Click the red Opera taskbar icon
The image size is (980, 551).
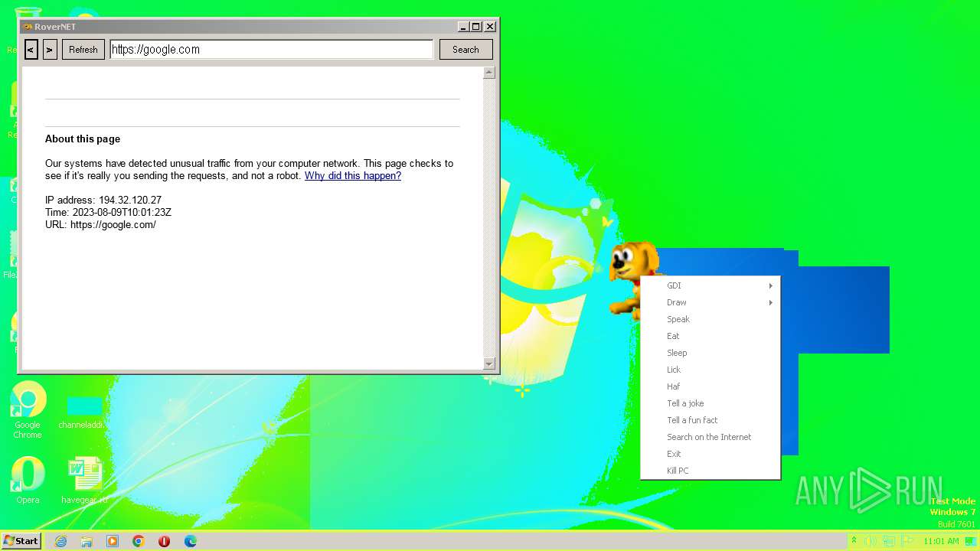[165, 541]
